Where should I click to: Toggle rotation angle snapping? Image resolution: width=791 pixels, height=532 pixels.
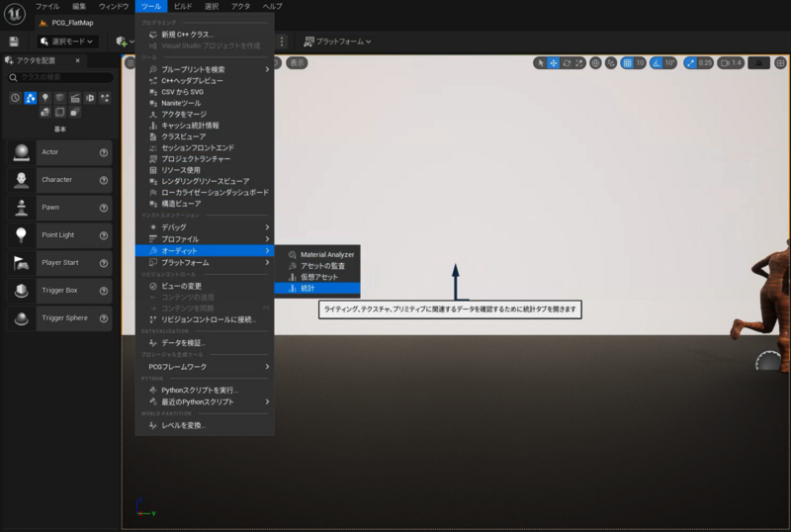pyautogui.click(x=657, y=63)
